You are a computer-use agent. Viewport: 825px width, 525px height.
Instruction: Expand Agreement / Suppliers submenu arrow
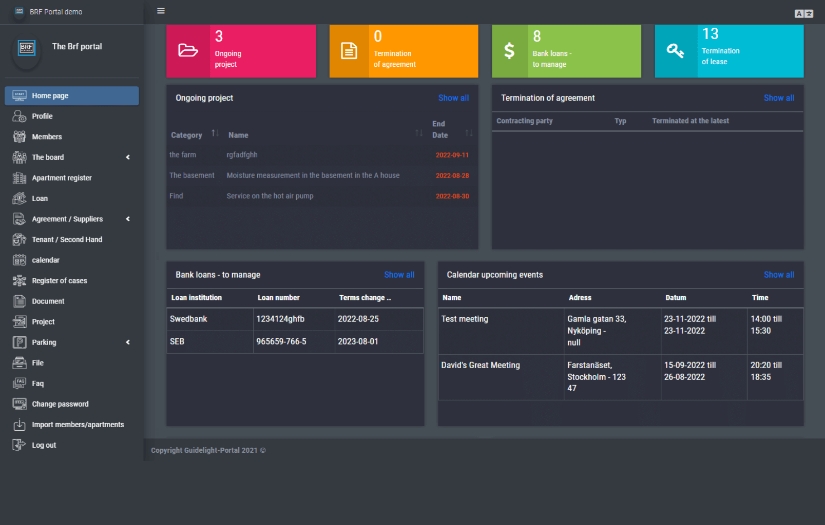coord(128,219)
